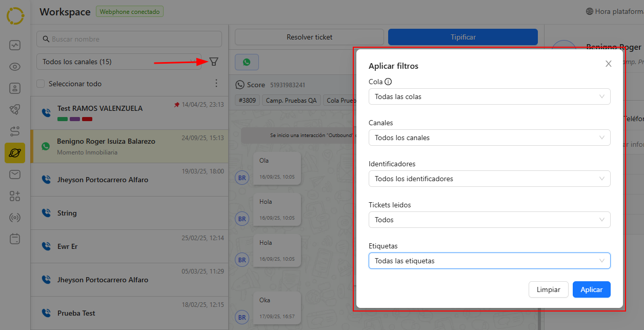
Task: Click the Buscar nombre search field
Action: (x=129, y=39)
